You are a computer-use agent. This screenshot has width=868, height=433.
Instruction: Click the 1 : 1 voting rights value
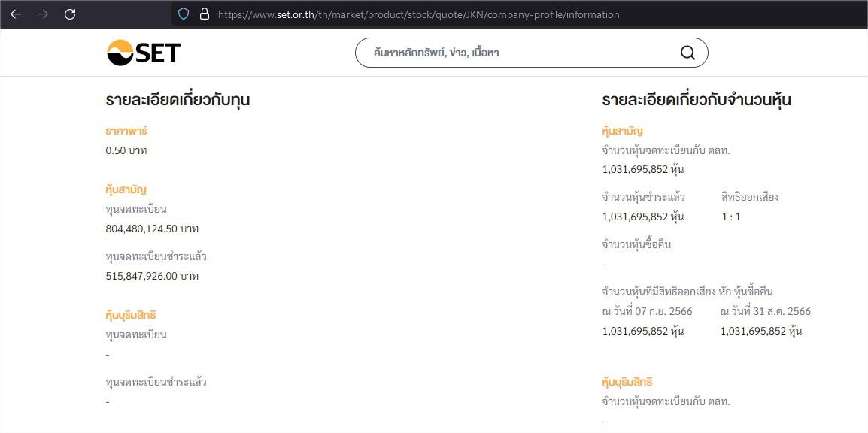point(731,216)
